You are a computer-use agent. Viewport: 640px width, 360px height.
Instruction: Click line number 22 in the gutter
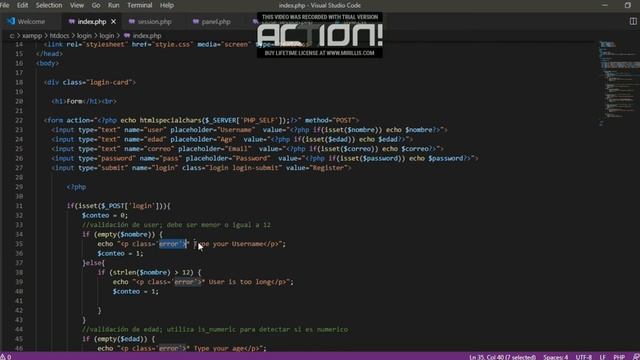(19, 120)
